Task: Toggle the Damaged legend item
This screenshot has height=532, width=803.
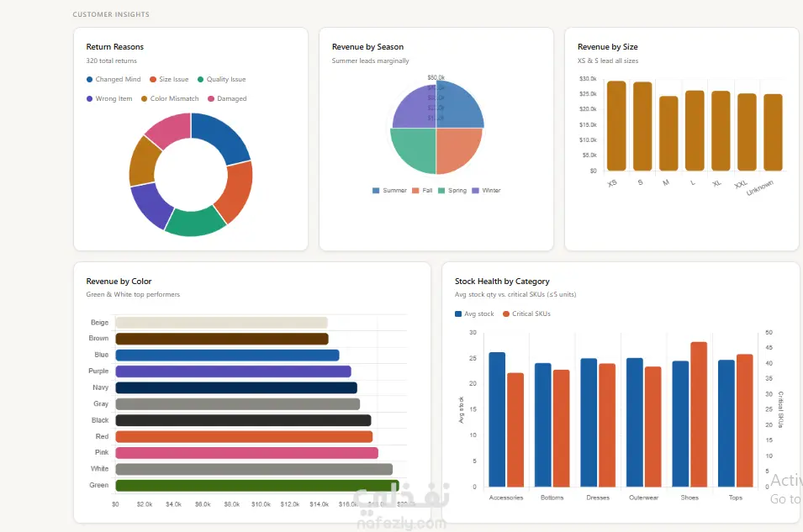Action: click(227, 99)
